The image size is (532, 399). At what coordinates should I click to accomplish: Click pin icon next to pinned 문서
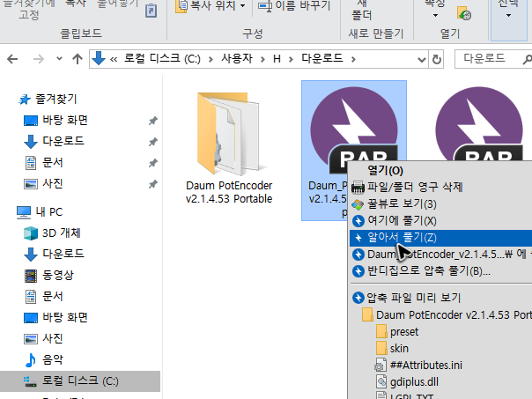(153, 163)
